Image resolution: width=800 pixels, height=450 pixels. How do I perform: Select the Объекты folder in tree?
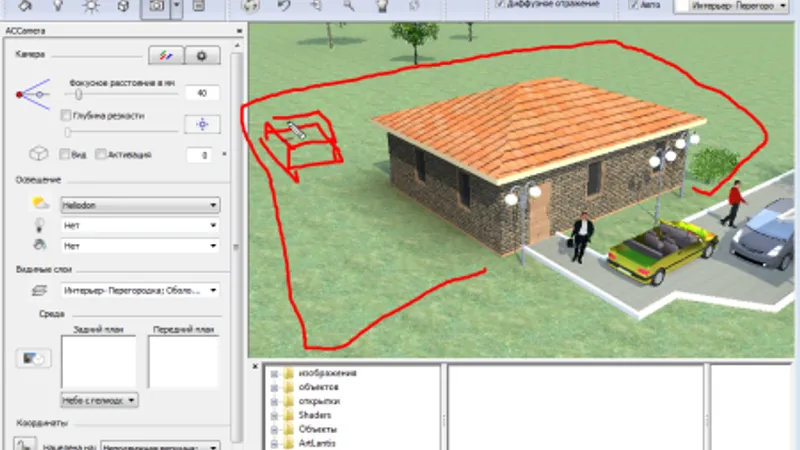point(317,430)
